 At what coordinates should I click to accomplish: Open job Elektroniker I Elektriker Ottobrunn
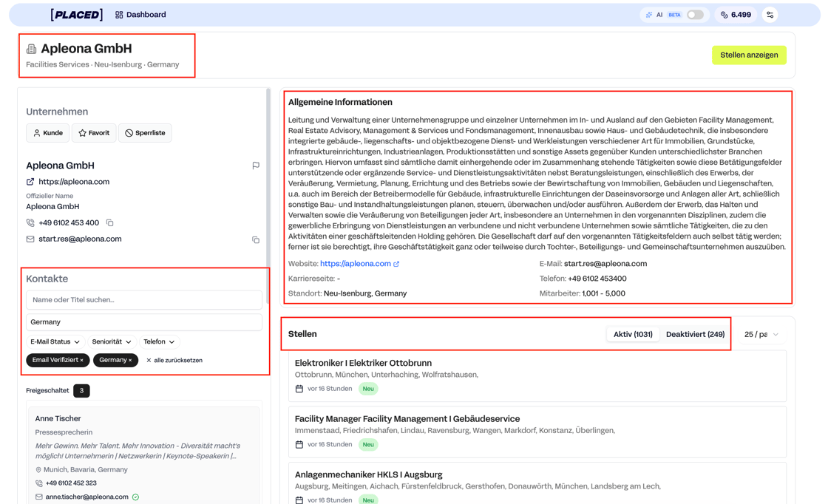(363, 363)
